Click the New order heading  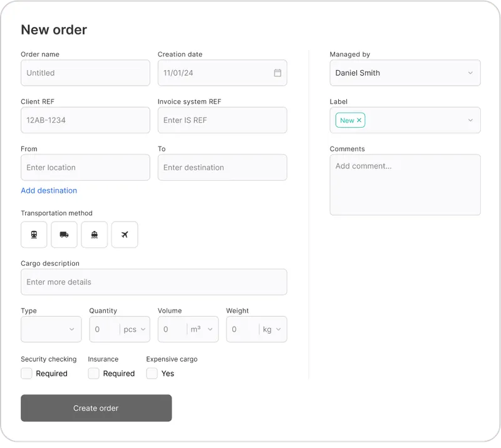coord(54,29)
